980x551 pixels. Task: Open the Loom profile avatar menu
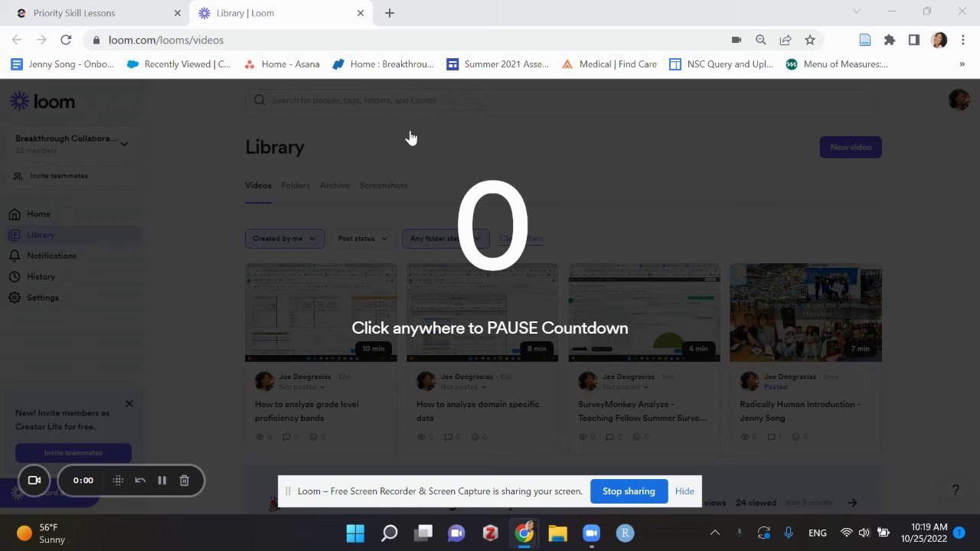coord(959,99)
